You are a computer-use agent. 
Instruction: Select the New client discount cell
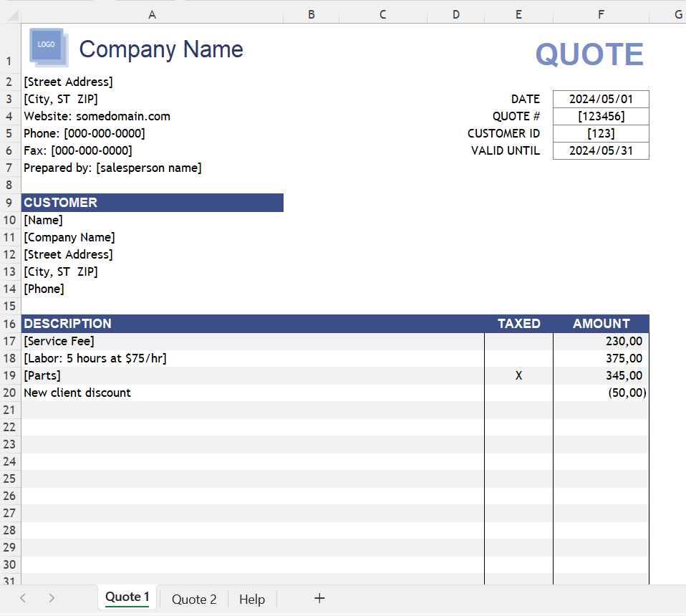click(x=253, y=393)
